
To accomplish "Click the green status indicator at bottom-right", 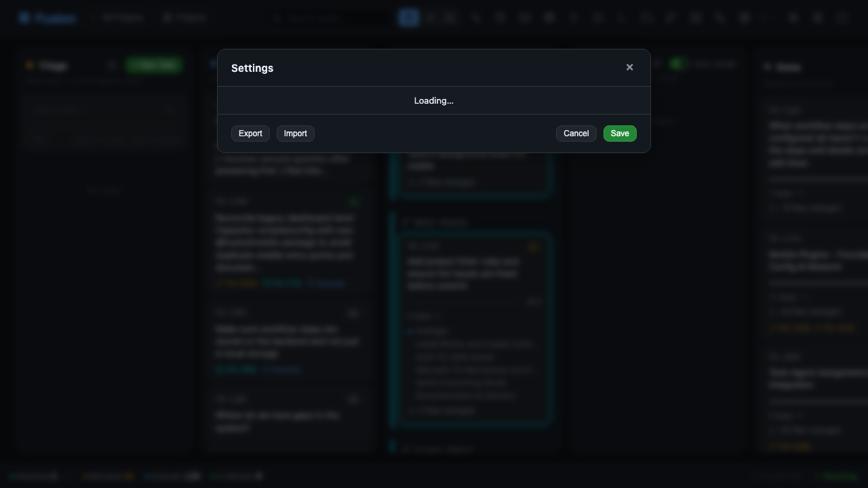I will [x=837, y=476].
